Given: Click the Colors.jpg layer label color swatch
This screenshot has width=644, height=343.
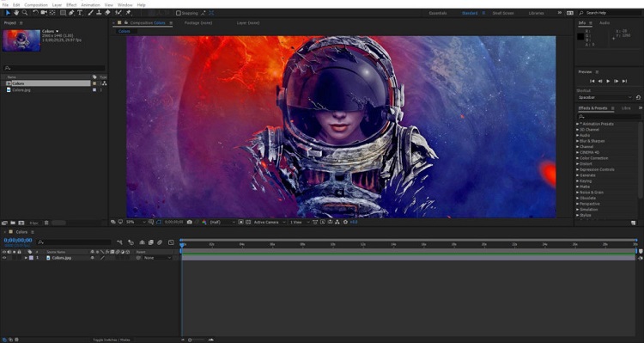Looking at the screenshot, I should click(31, 258).
